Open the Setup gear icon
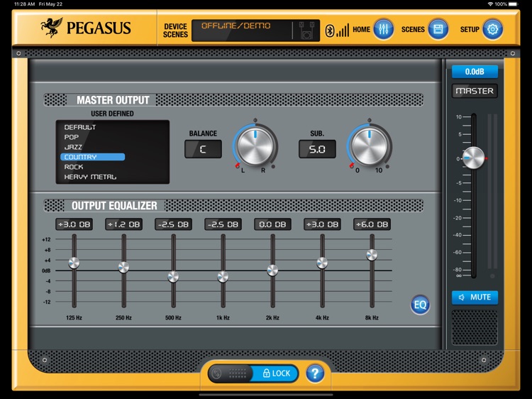 [492, 30]
